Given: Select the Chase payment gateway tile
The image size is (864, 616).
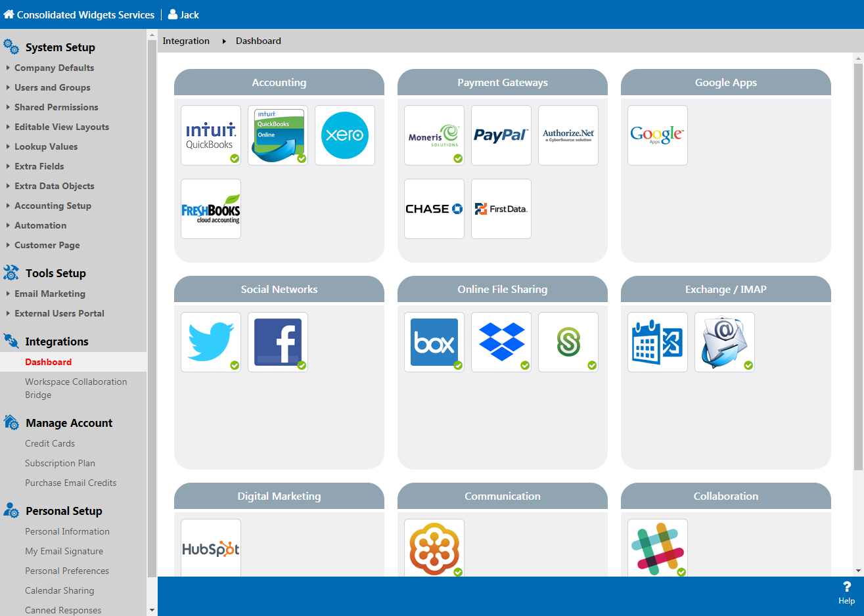Looking at the screenshot, I should [x=434, y=209].
